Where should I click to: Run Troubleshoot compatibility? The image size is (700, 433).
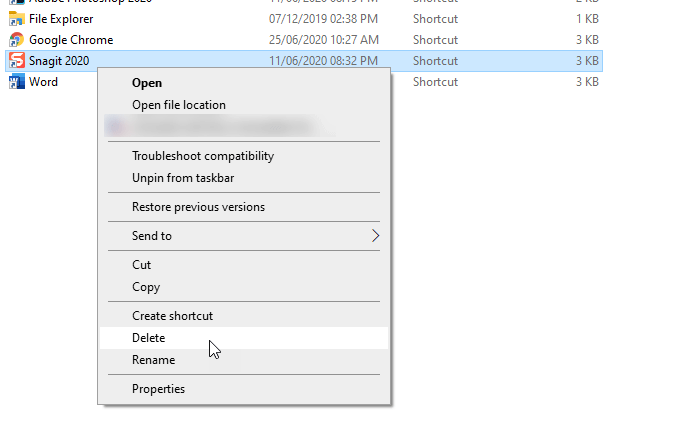pyautogui.click(x=203, y=156)
